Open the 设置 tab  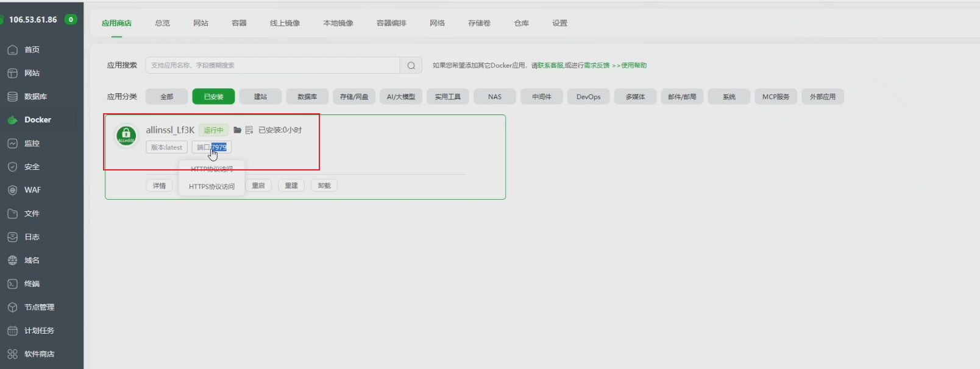[559, 23]
